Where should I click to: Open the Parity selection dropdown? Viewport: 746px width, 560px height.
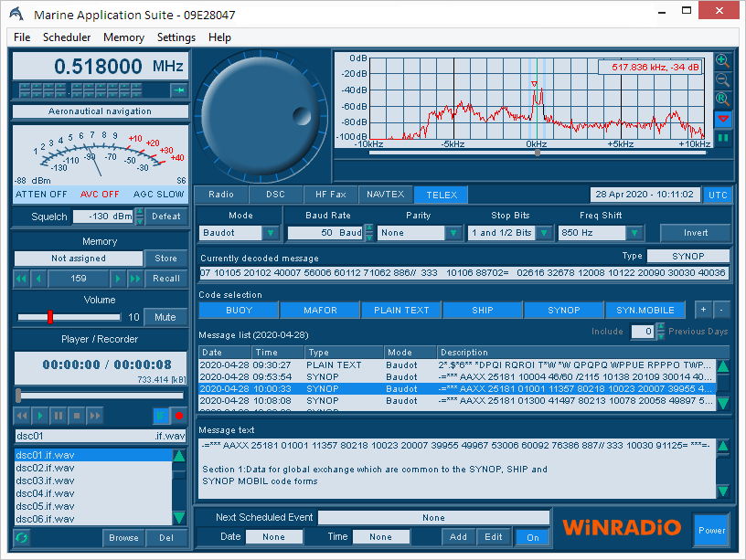[454, 233]
